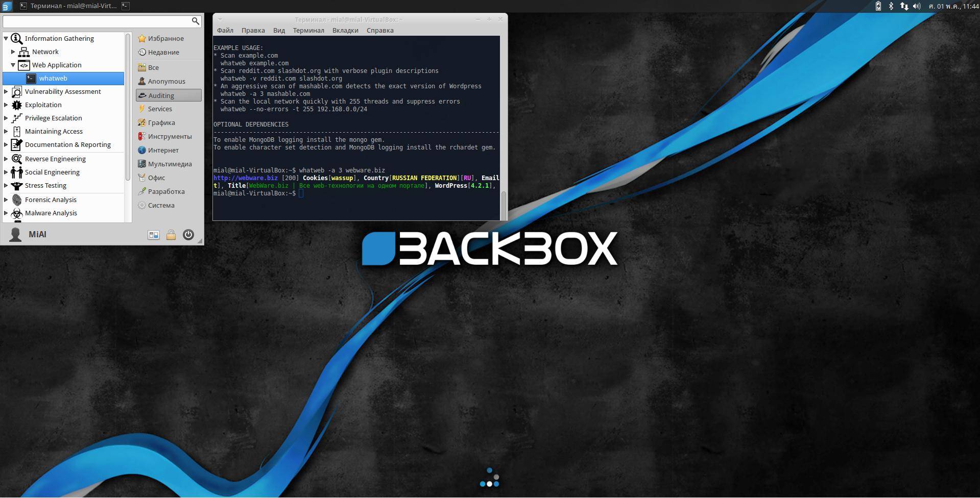Open the Bluetooth tray icon
Image resolution: width=980 pixels, height=498 pixels.
pos(891,6)
